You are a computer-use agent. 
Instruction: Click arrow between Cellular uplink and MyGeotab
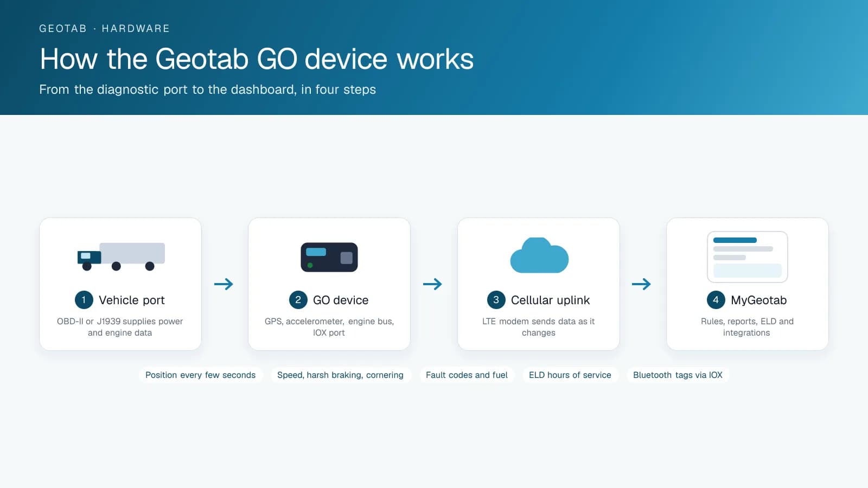[641, 284]
